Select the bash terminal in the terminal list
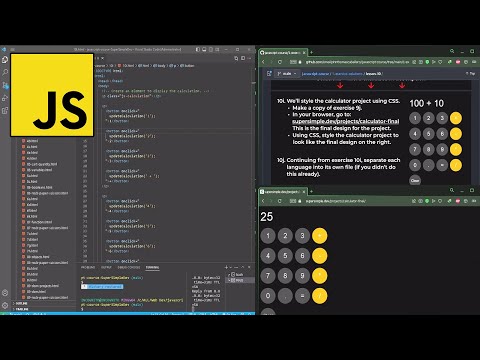This screenshot has width=480, height=360. (x=240, y=274)
